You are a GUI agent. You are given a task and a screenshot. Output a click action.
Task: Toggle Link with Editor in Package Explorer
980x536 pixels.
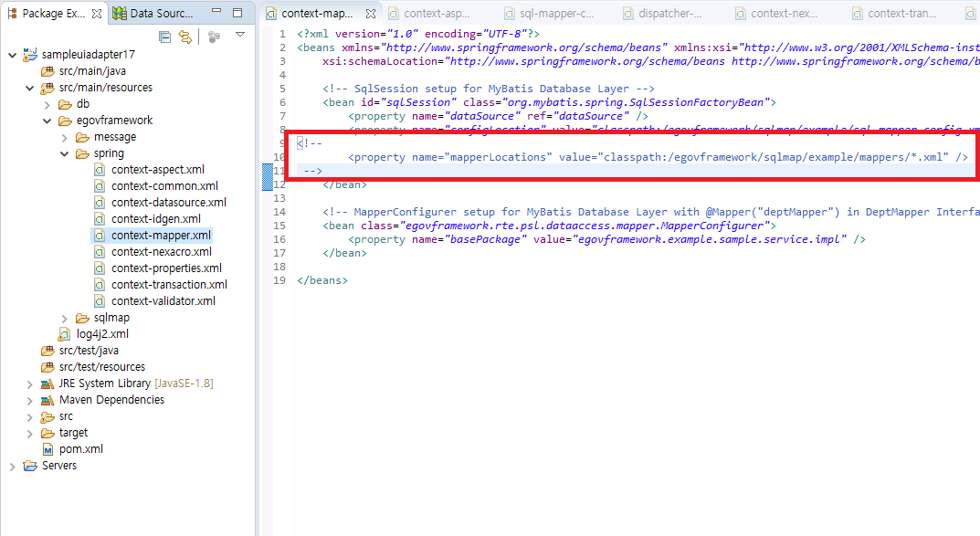click(x=185, y=37)
